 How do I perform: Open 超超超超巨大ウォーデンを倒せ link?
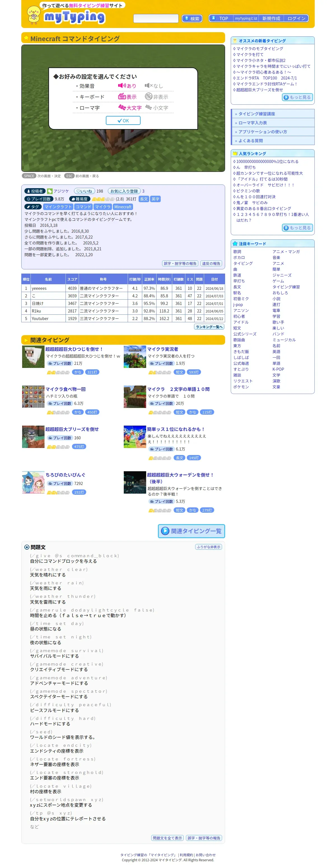click(180, 478)
